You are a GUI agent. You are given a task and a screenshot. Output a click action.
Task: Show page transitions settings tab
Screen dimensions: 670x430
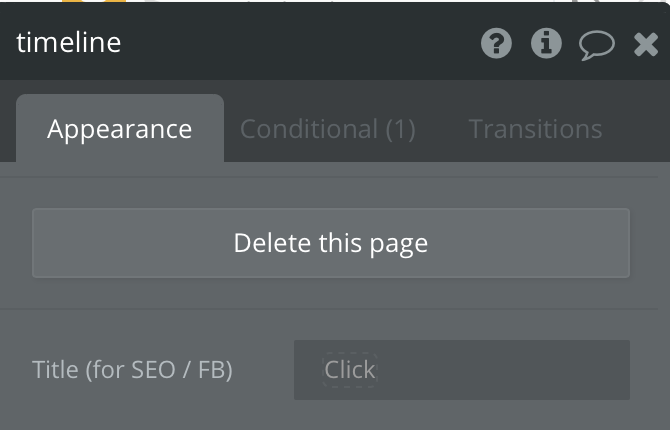(x=535, y=129)
